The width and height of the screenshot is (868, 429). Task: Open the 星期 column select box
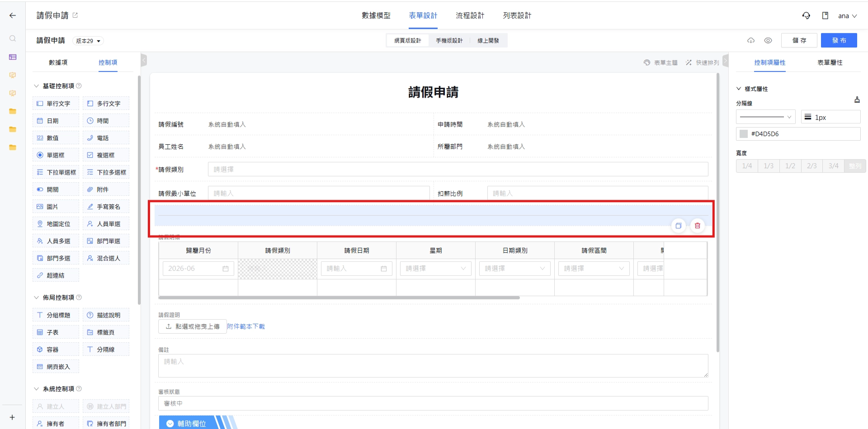click(x=436, y=269)
